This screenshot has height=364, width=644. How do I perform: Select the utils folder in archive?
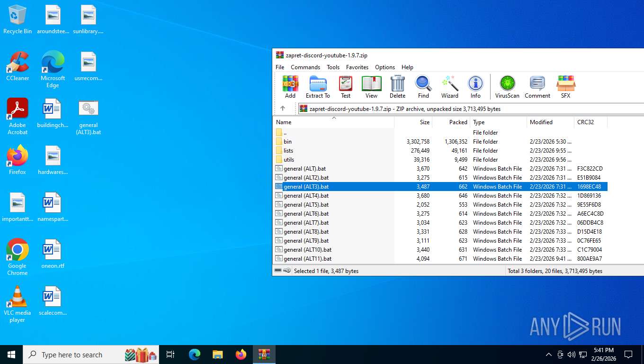click(440, 160)
